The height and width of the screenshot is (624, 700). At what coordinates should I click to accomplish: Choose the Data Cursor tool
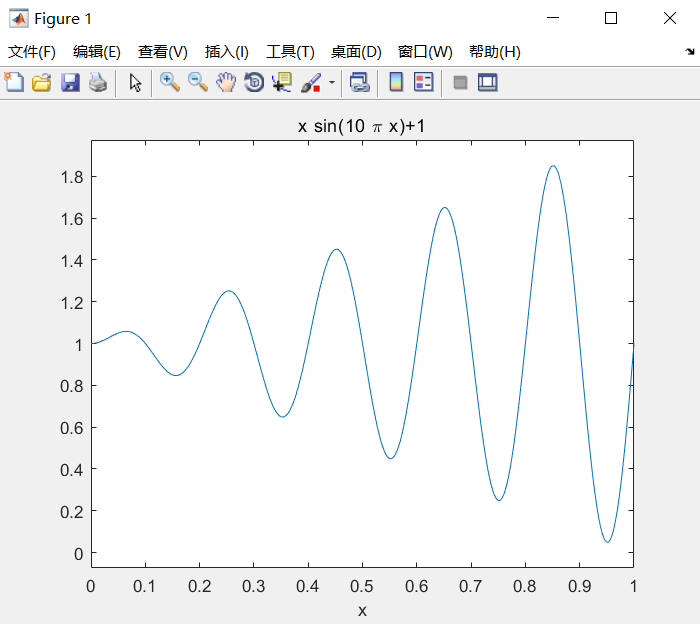coord(282,83)
